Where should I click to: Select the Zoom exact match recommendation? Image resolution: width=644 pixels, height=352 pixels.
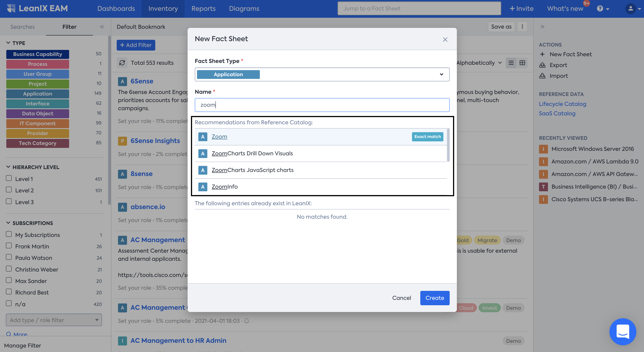click(x=219, y=137)
